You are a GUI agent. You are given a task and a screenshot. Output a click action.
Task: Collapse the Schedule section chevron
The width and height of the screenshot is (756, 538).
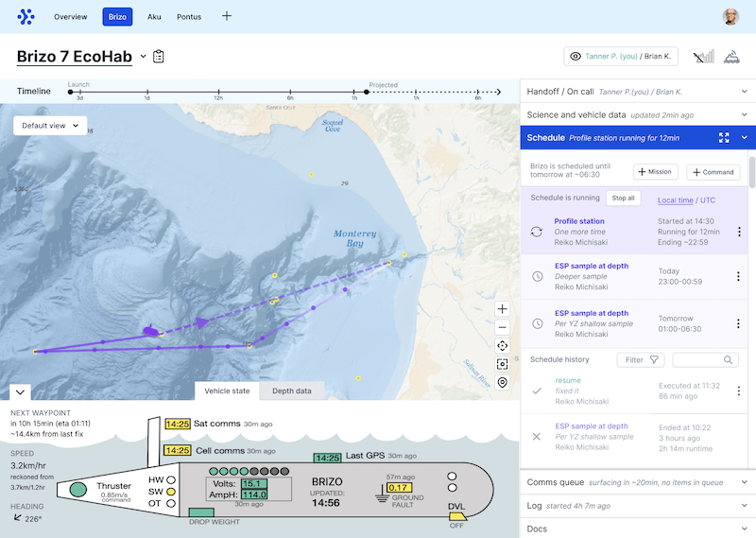coord(744,137)
